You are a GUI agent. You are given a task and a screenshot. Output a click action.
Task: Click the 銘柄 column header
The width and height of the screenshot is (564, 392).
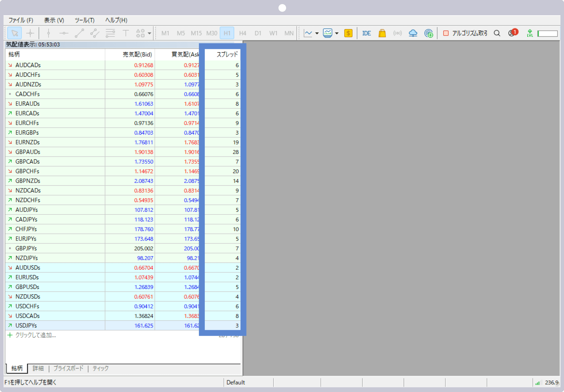[55, 55]
